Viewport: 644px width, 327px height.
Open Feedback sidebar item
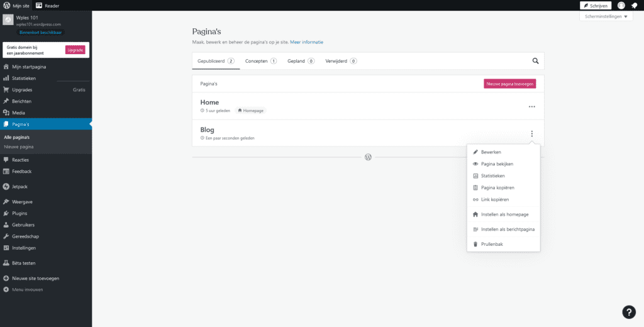pyautogui.click(x=46, y=171)
